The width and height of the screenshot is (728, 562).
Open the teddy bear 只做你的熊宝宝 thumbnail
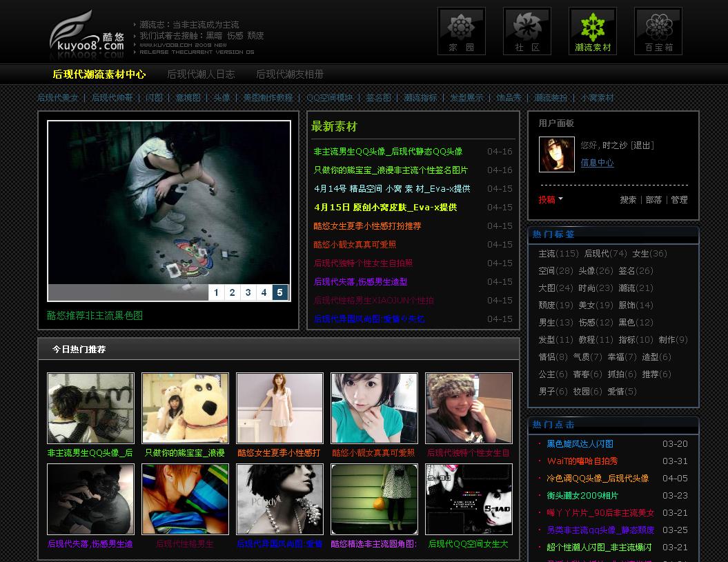click(185, 408)
